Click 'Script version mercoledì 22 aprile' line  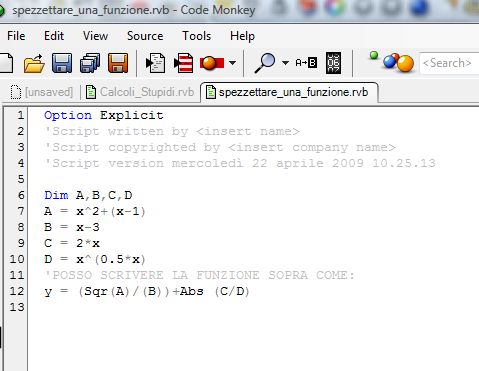[240, 163]
